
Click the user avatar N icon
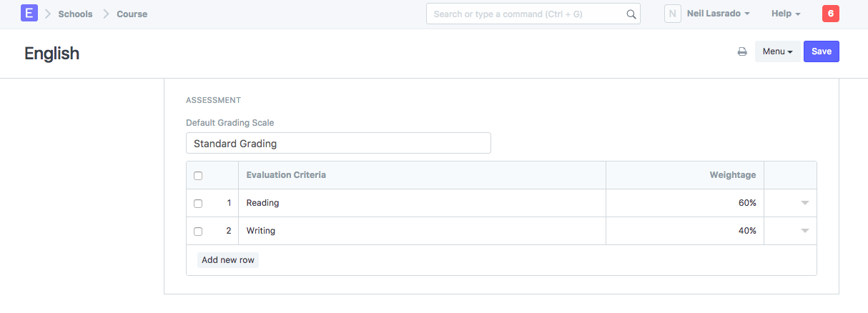click(672, 14)
